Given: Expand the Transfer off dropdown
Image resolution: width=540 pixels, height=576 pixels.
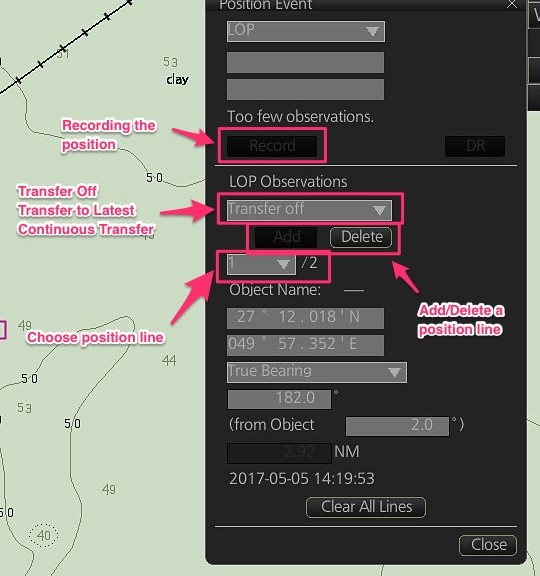Looking at the screenshot, I should coord(309,210).
